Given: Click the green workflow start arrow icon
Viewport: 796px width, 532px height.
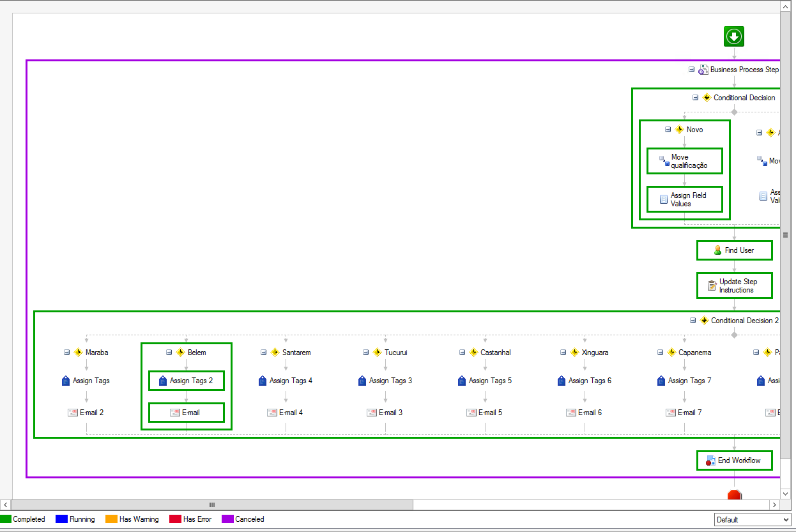Looking at the screenshot, I should click(734, 36).
